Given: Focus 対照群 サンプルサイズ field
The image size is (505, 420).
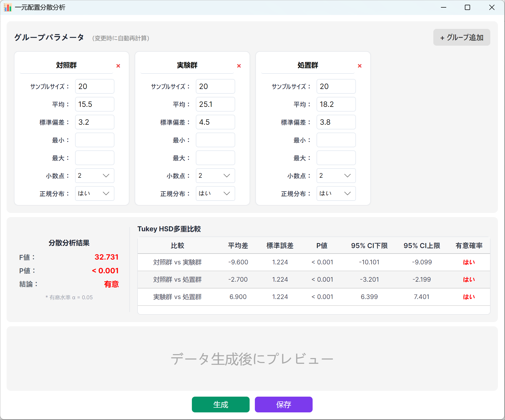Looking at the screenshot, I should tap(95, 86).
